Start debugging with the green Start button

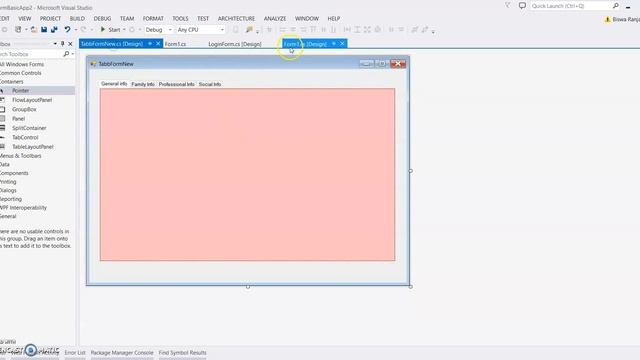pyautogui.click(x=110, y=29)
